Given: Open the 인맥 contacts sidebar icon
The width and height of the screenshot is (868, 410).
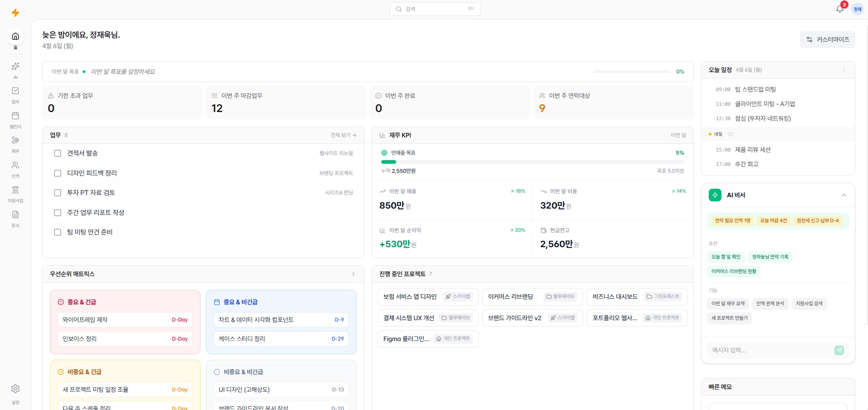Looking at the screenshot, I should [x=15, y=166].
